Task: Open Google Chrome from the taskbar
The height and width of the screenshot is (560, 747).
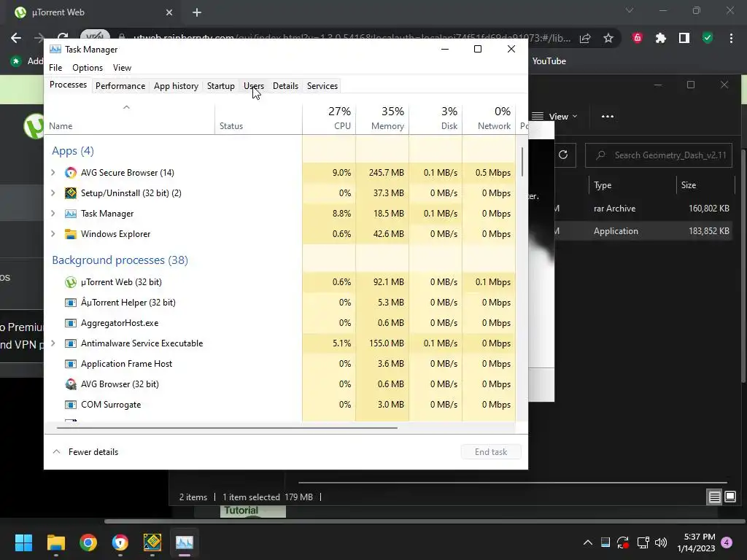Action: tap(88, 542)
